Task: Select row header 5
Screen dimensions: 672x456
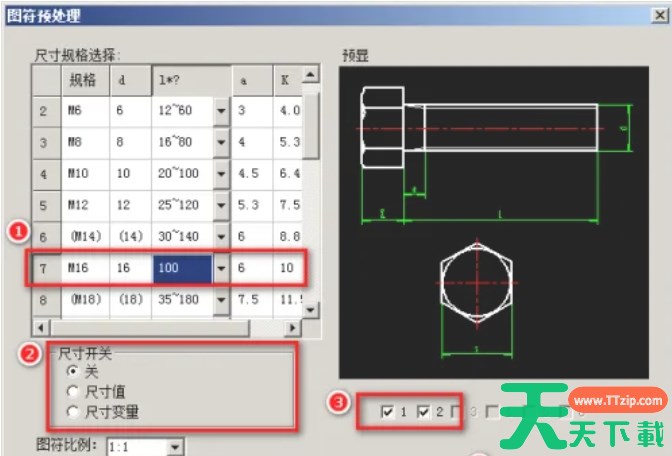Action: point(47,205)
